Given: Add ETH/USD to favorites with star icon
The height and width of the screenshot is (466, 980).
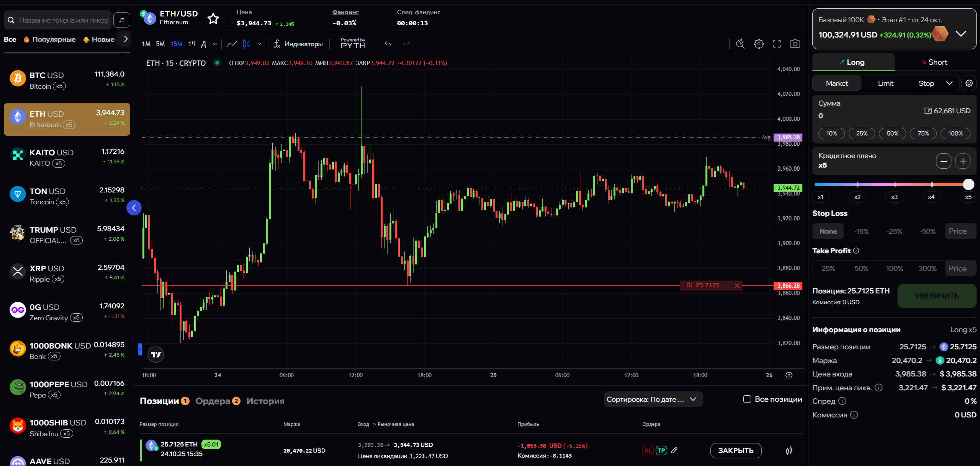Looking at the screenshot, I should coord(213,18).
